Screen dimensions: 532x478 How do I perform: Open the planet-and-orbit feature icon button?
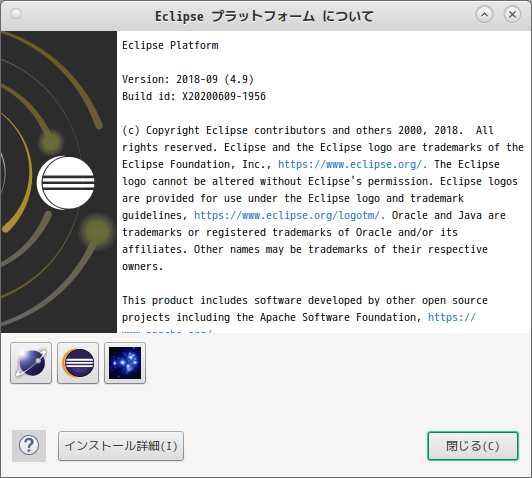point(31,363)
